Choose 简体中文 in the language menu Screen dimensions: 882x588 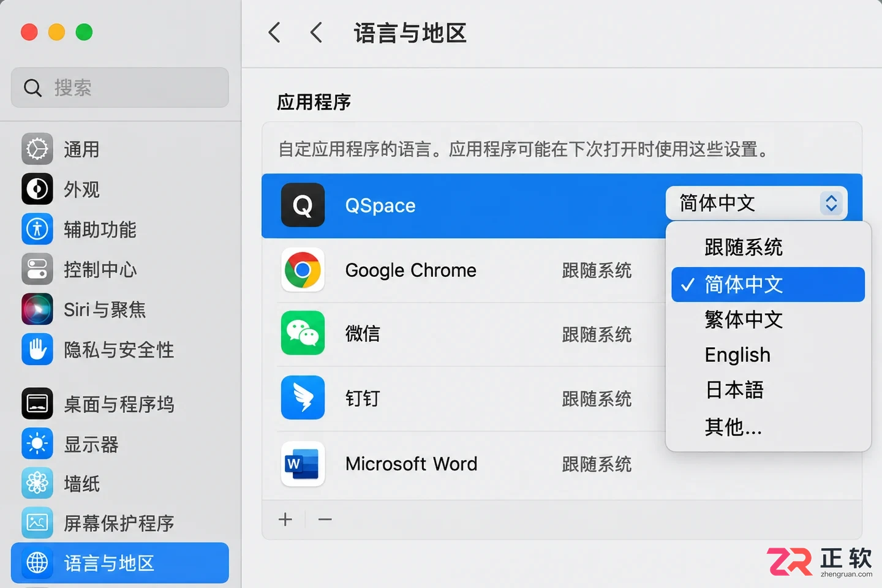click(x=768, y=284)
